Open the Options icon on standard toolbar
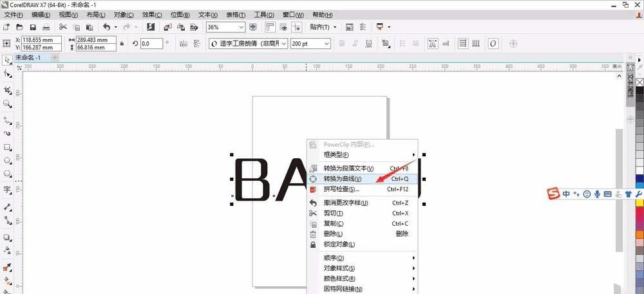The width and height of the screenshot is (644, 294). [363, 27]
